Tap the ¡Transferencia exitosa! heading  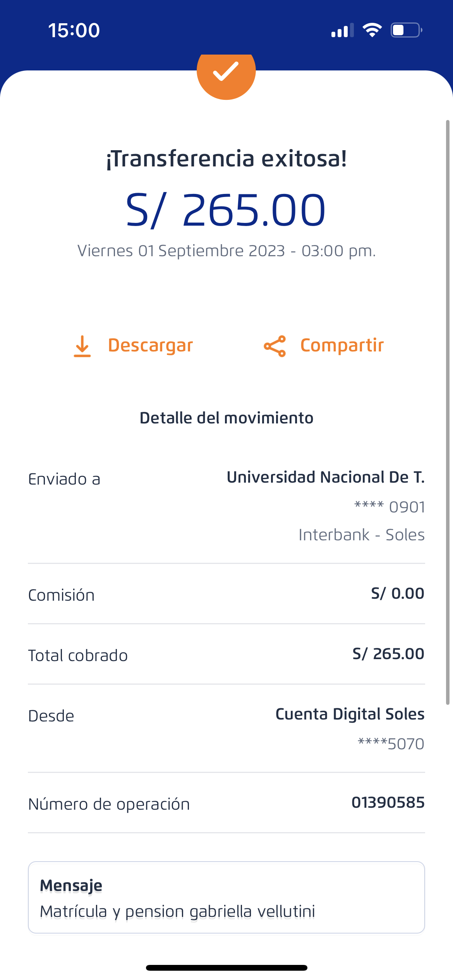tap(226, 159)
